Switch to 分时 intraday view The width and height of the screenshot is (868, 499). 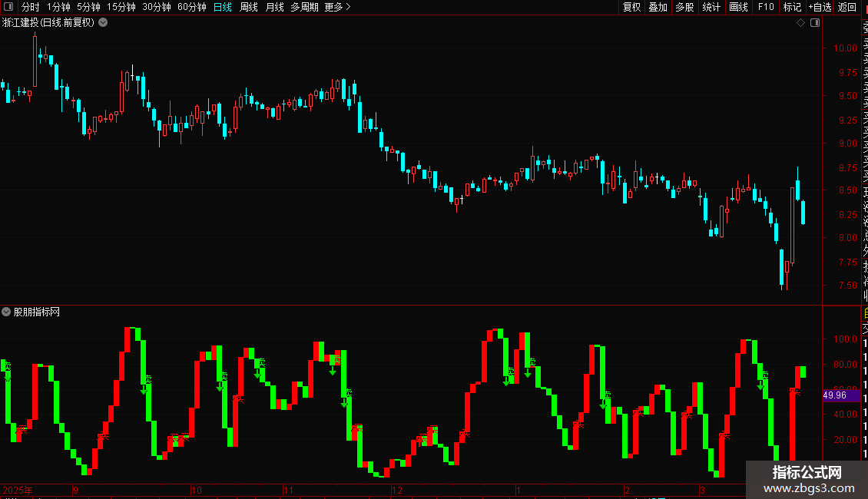(31, 7)
